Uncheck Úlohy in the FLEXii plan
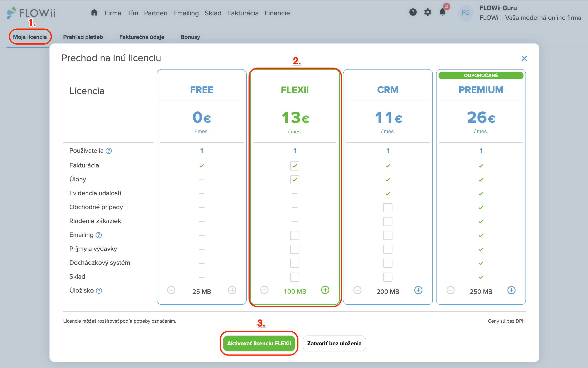The image size is (588, 368). (295, 180)
